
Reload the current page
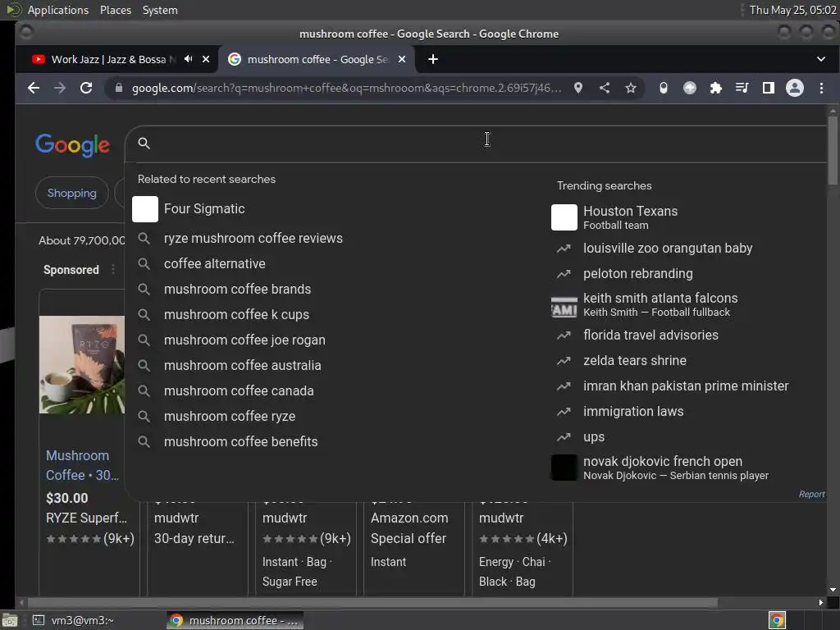click(85, 88)
